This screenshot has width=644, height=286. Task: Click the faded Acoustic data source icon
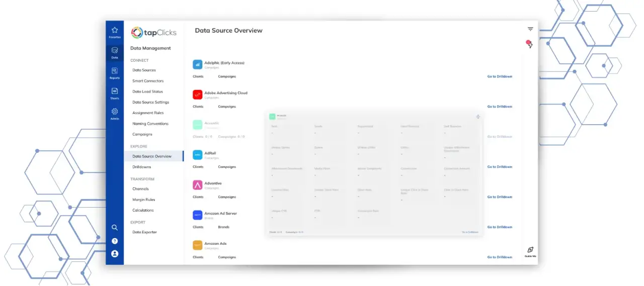click(198, 125)
